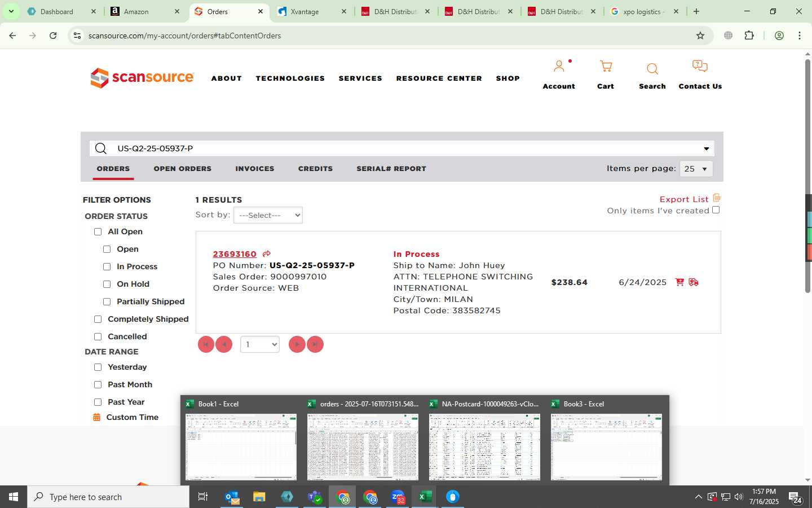812x508 pixels.
Task: Open the Chrome three-dot menu
Action: [800, 36]
